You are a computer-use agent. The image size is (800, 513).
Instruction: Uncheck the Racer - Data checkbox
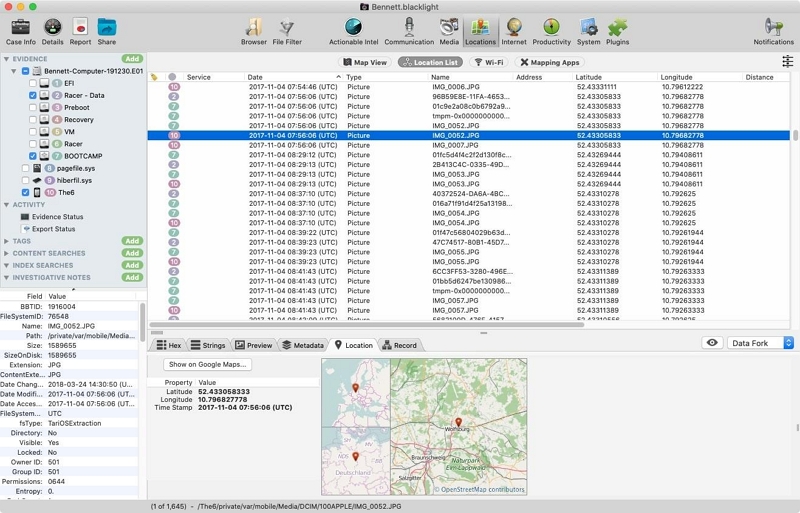[x=33, y=95]
